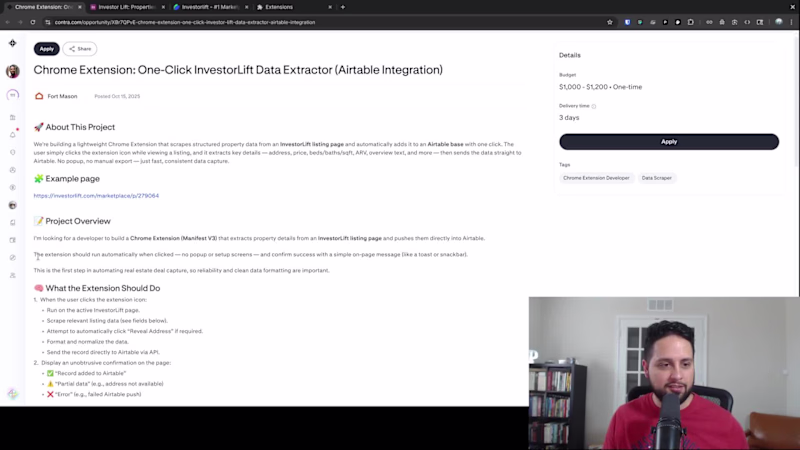This screenshot has height=450, width=800.
Task: Close the Investor Lift: Properties tab
Action: point(163,7)
